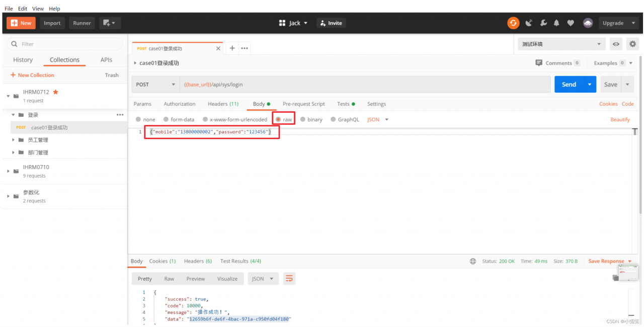Open the Runner
Screen dimensions: 644x327
(82, 23)
